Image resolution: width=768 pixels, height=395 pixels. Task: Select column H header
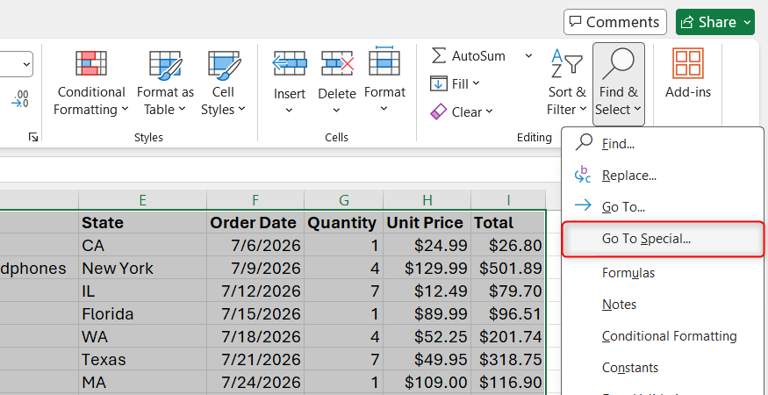(427, 200)
